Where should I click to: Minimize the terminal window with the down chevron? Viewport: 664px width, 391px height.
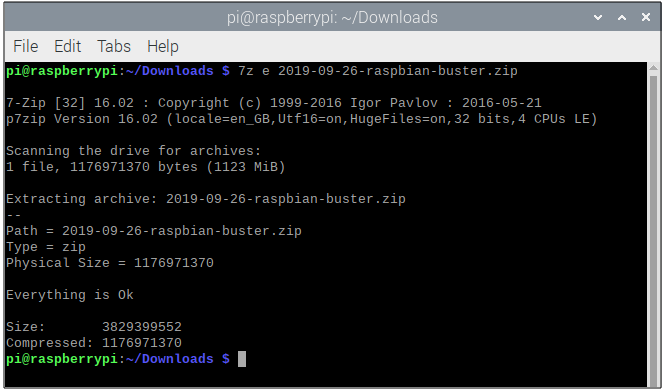(598, 17)
